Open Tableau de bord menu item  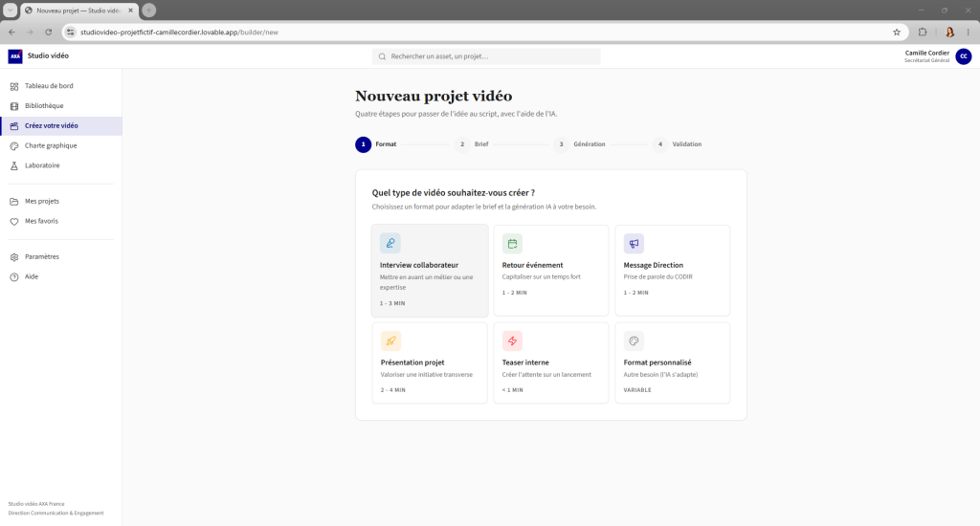[x=60, y=86]
